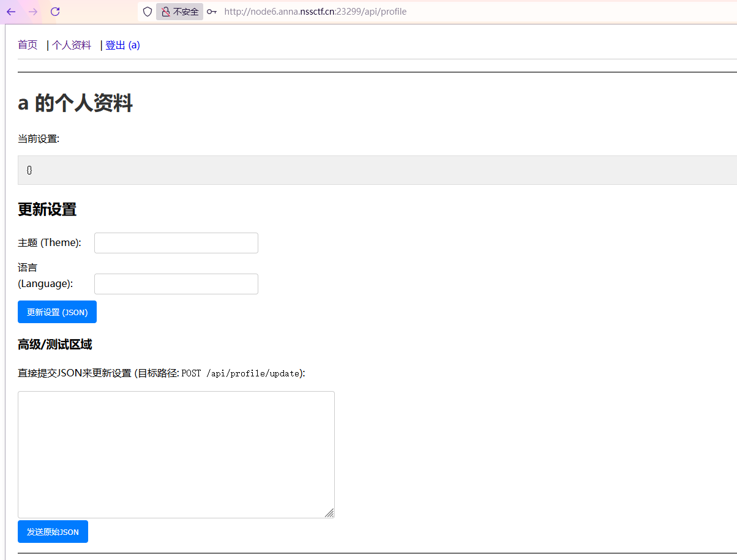Viewport: 737px width, 560px height.
Task: Grab the textarea resize handle
Action: point(329,513)
